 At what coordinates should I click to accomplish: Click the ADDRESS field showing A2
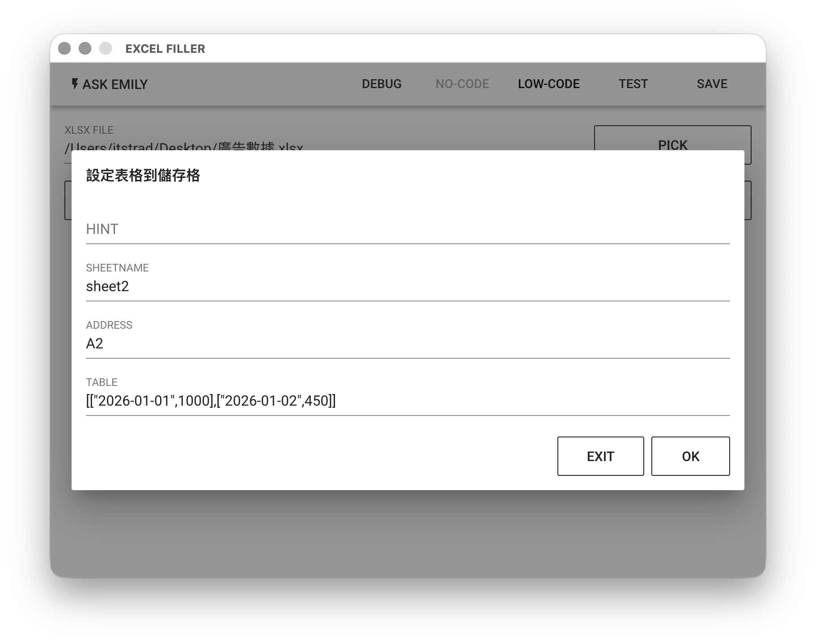[407, 343]
